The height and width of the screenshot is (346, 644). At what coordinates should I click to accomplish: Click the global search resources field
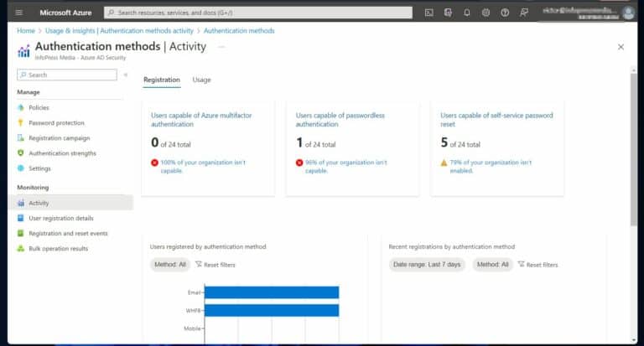point(258,13)
